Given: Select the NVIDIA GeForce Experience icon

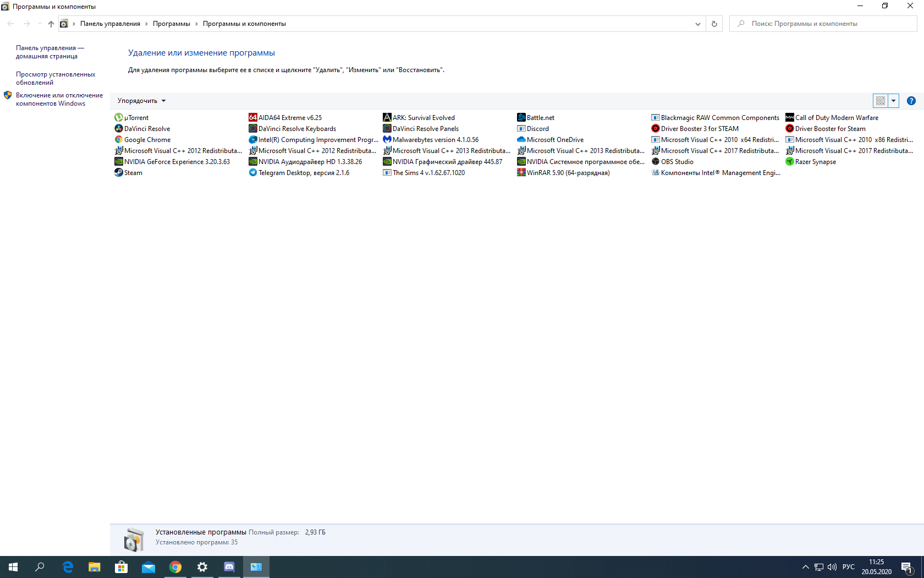Looking at the screenshot, I should tap(119, 161).
